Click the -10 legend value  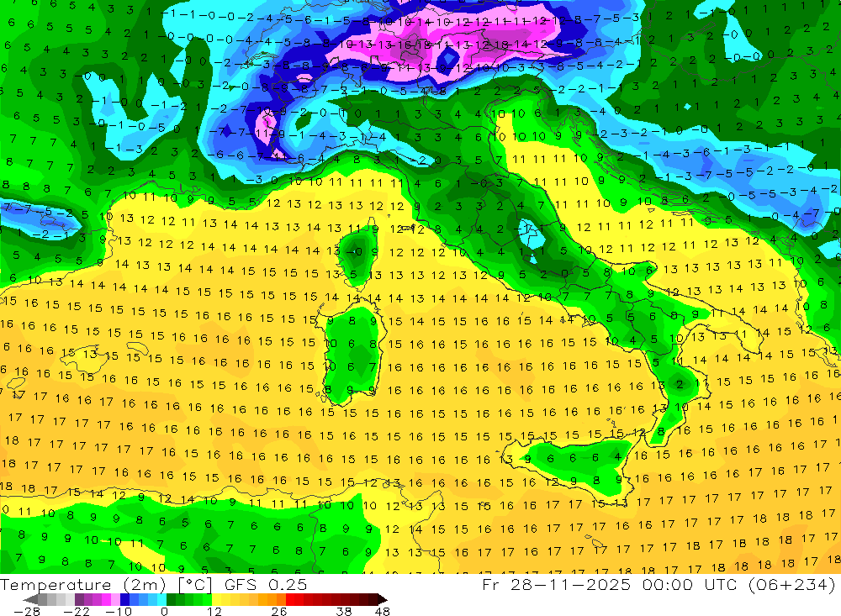pos(119,611)
